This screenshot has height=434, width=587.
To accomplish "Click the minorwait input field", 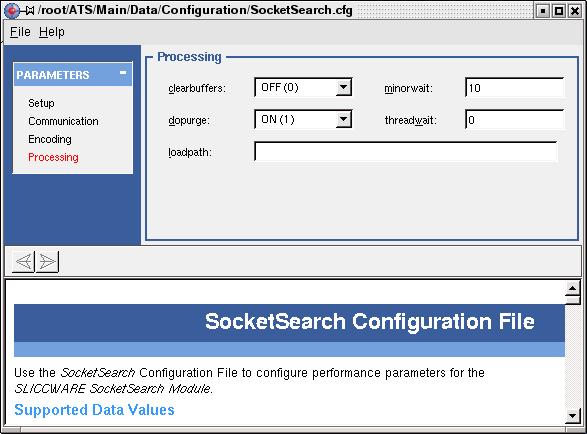I will 515,88.
